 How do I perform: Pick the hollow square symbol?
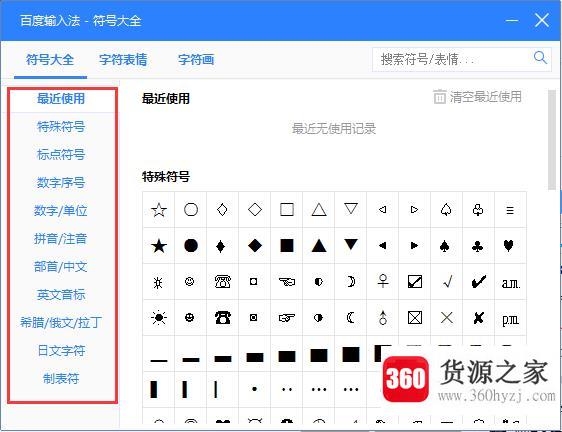(x=287, y=210)
